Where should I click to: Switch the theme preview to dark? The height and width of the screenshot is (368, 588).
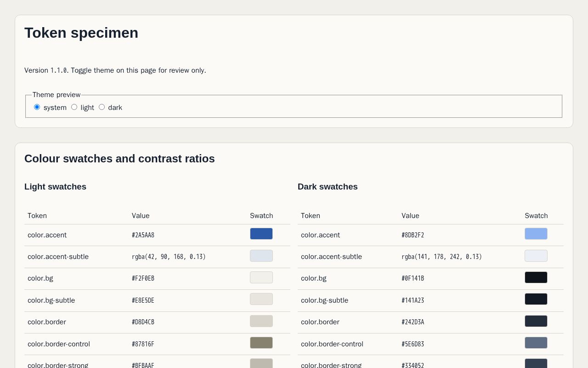(102, 107)
